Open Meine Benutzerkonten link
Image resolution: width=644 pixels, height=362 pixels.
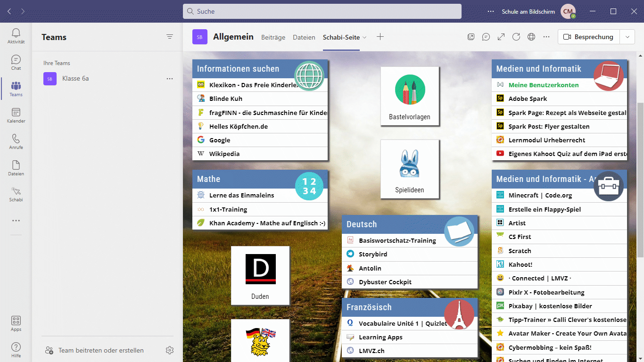tap(560, 85)
